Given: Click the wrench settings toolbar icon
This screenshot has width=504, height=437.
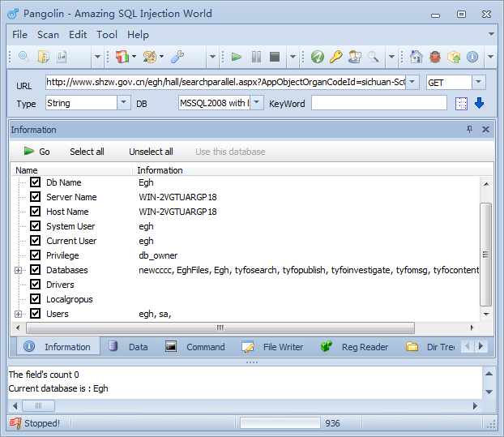Looking at the screenshot, I should (177, 57).
